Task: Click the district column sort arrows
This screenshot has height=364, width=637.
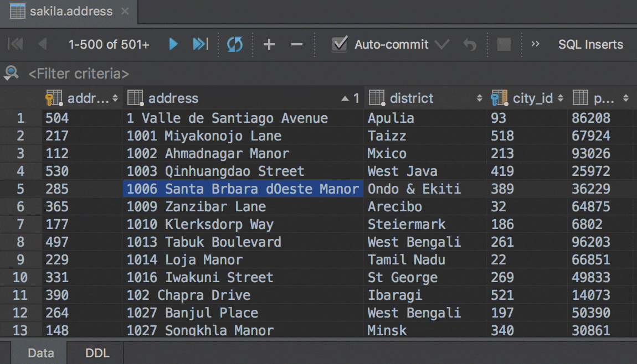Action: coord(480,98)
